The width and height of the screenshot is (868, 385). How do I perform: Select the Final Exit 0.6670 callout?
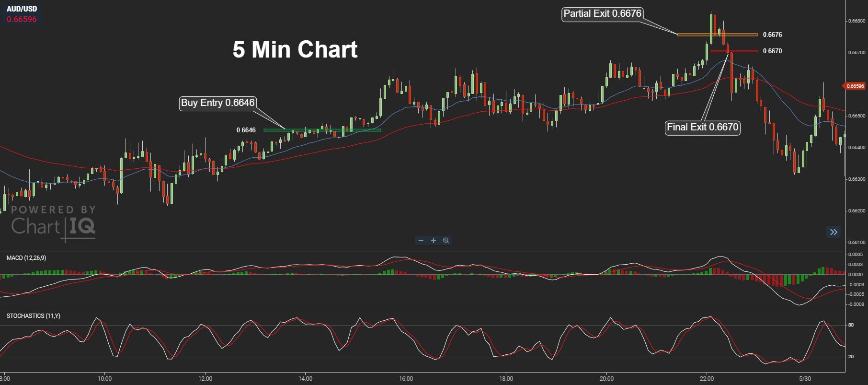pyautogui.click(x=703, y=128)
